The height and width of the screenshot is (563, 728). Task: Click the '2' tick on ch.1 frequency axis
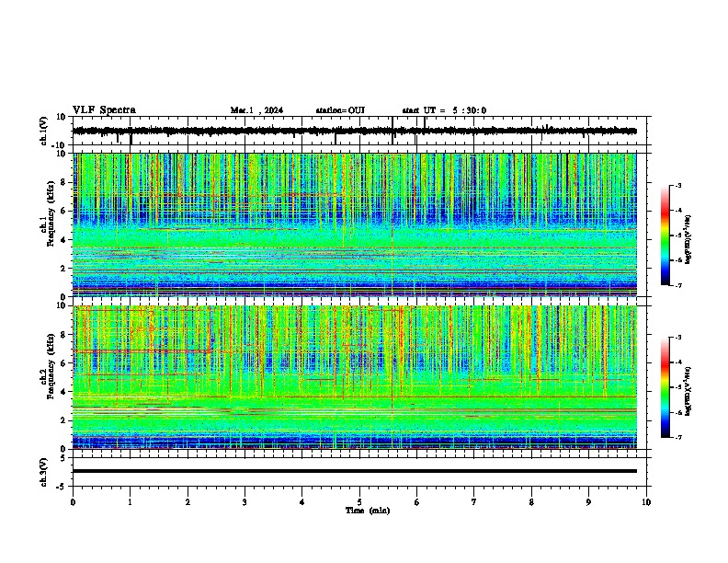coord(64,268)
